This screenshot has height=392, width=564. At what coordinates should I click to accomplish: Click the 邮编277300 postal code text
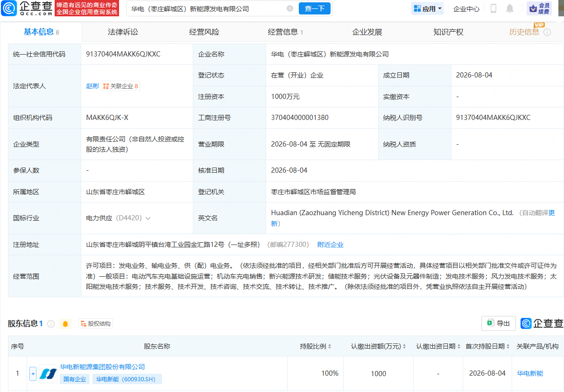point(289,245)
